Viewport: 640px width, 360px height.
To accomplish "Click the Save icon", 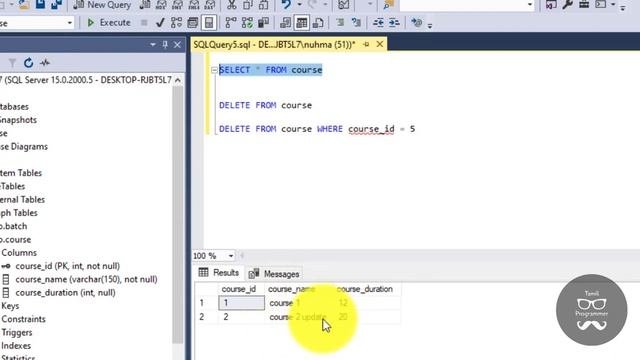I will coord(40,5).
